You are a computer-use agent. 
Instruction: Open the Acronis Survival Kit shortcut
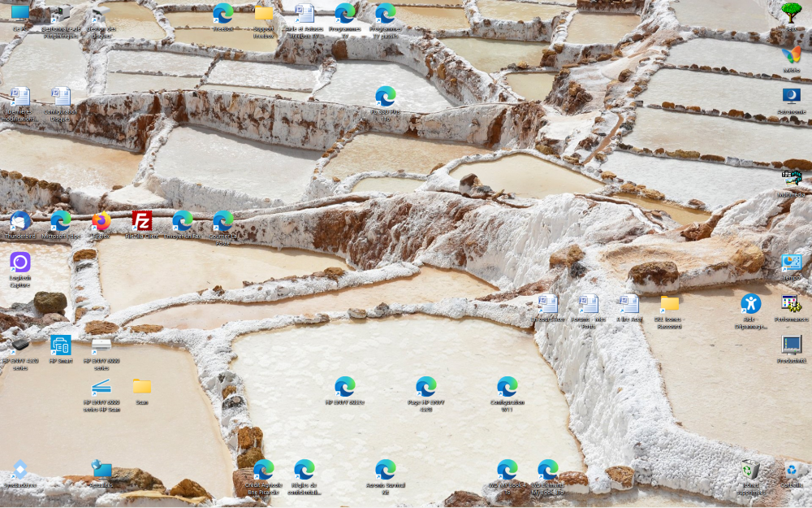click(x=386, y=470)
